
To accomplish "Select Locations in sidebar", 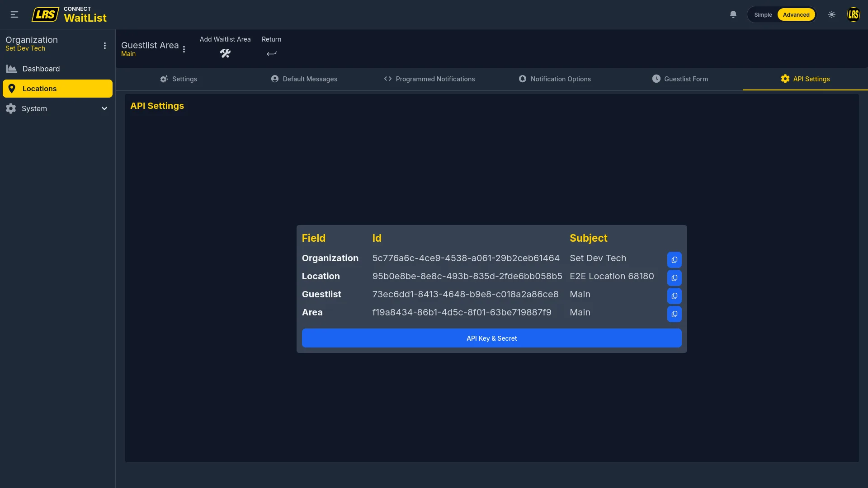I will click(57, 89).
